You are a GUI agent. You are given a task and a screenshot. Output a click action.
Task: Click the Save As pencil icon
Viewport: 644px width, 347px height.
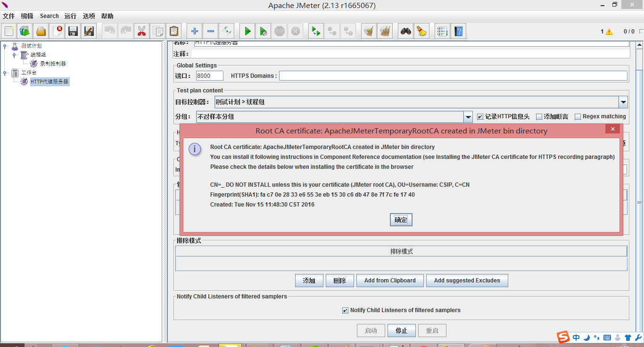[x=89, y=32]
